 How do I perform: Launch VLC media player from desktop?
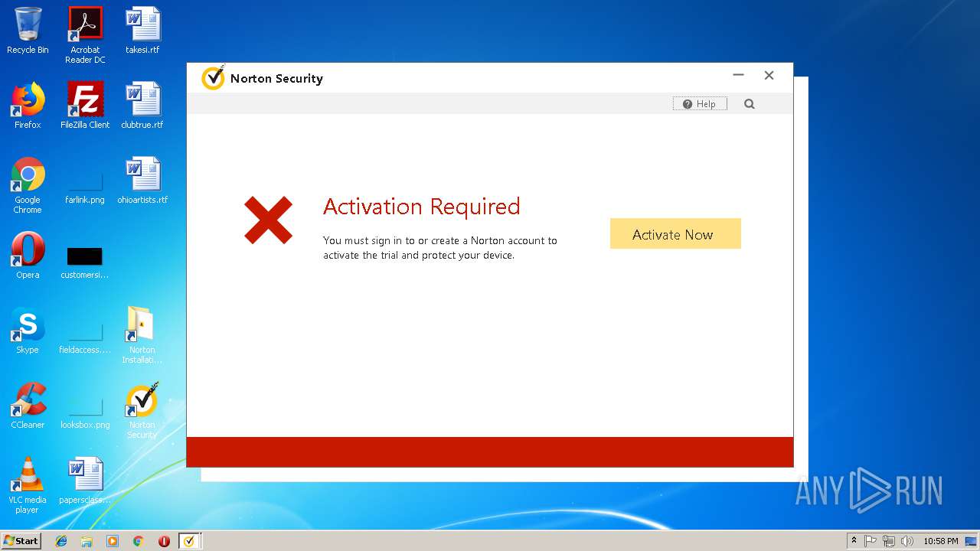(x=28, y=484)
